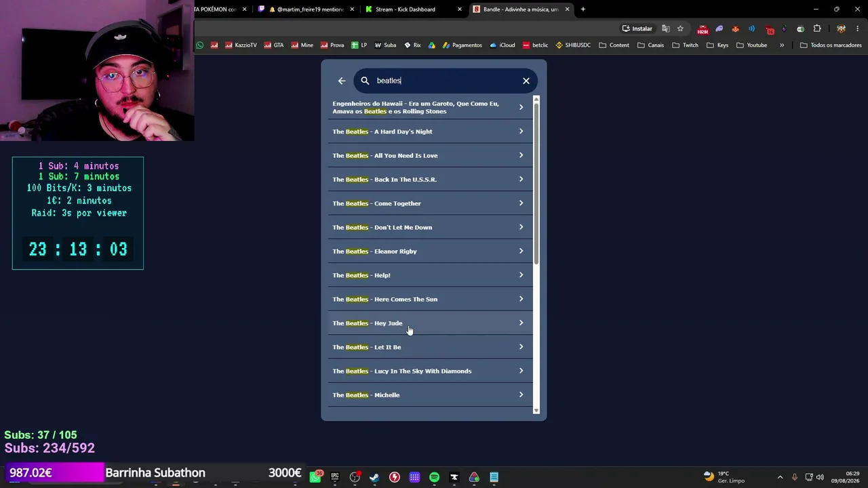Choose The Beatles - Eleanor Rigby

pyautogui.click(x=431, y=251)
